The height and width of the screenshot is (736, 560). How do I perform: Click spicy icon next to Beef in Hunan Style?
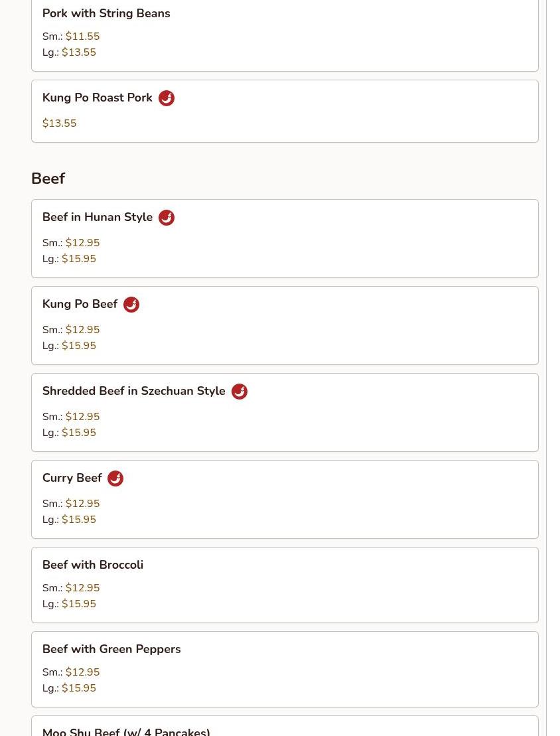pos(167,218)
